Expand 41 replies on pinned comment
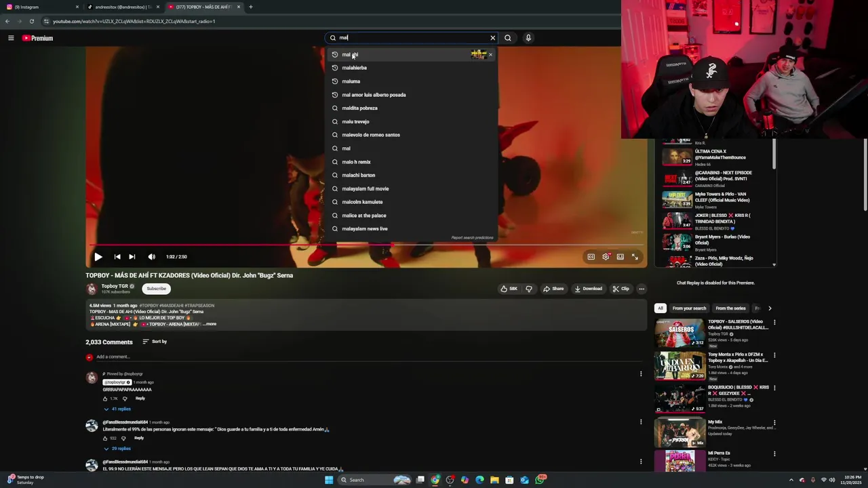This screenshot has width=868, height=488. 117,409
